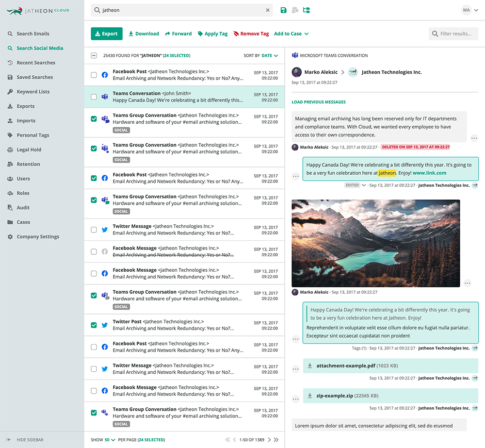Click the download icon on attachment-example.pdf
485x448 pixels.
coord(309,365)
